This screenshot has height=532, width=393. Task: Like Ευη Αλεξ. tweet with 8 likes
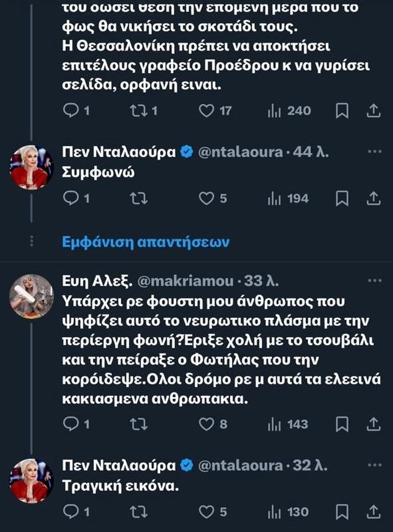(207, 424)
